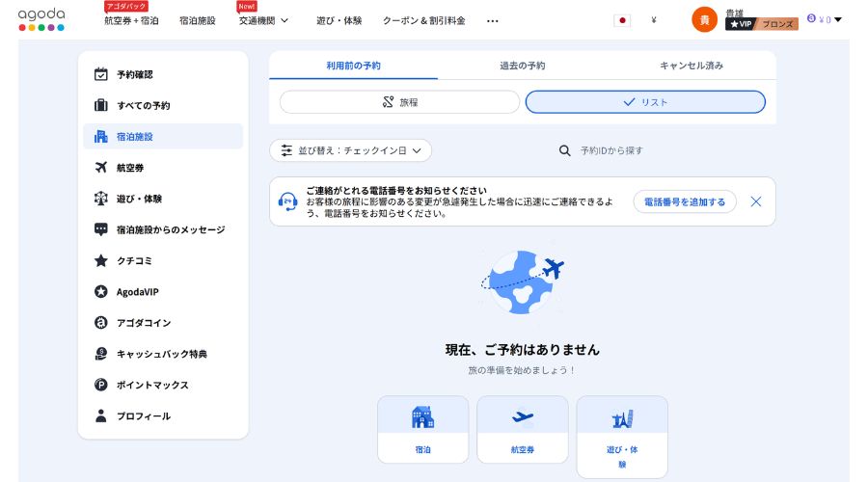868x482 pixels.
Task: Open クーポン＆割引料金 in top navigation
Action: point(424,20)
